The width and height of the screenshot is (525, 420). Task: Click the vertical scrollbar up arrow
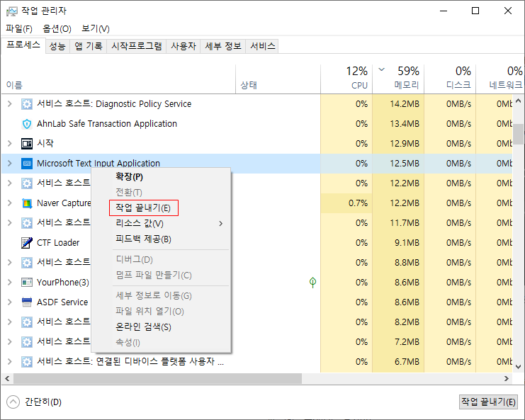(x=519, y=101)
